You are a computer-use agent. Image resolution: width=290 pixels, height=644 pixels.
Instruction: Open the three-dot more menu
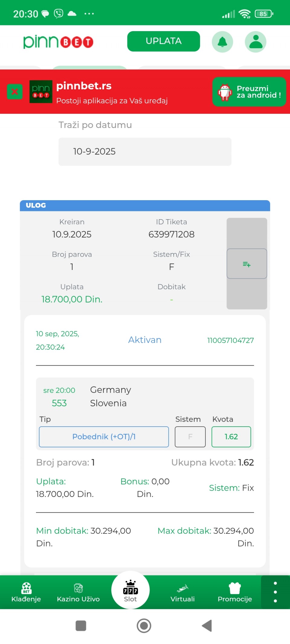275,592
